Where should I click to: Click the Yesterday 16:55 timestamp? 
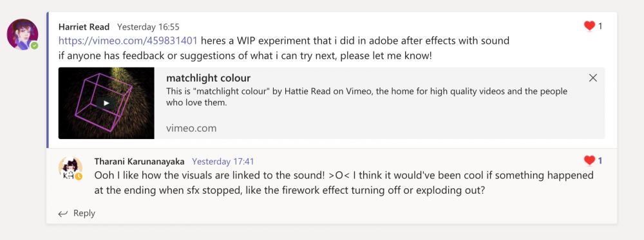(x=148, y=27)
